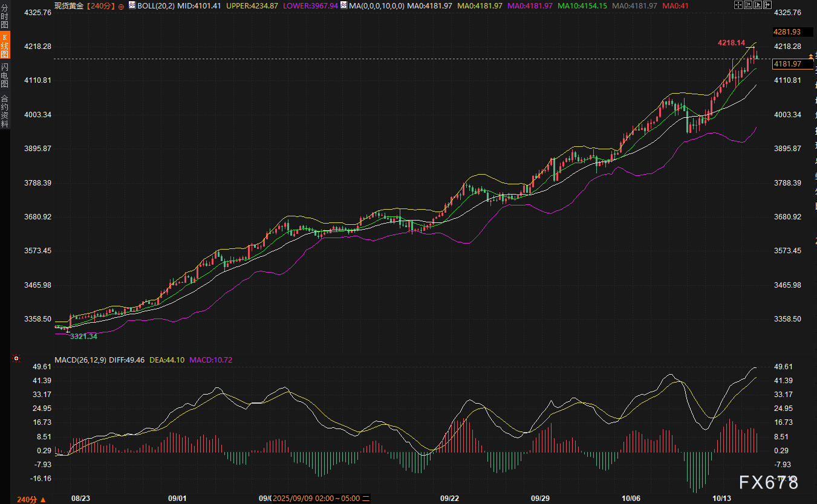
Task: Expand the 240分 period selector at bottom left
Action: [x=31, y=499]
